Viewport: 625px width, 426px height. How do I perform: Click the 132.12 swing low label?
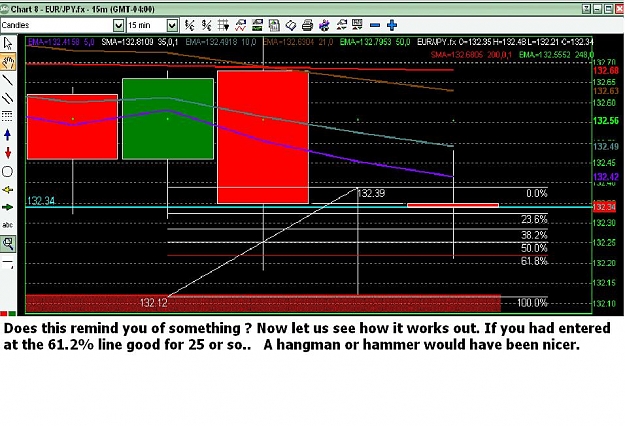click(x=153, y=303)
